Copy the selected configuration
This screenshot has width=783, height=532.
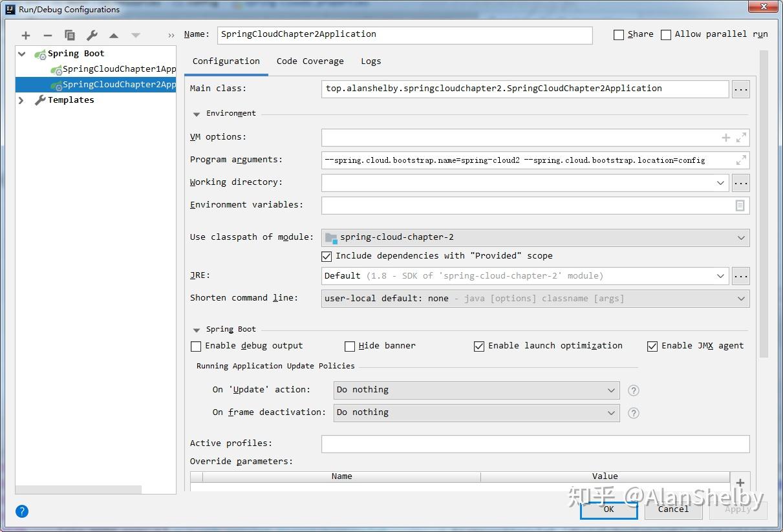(x=69, y=35)
